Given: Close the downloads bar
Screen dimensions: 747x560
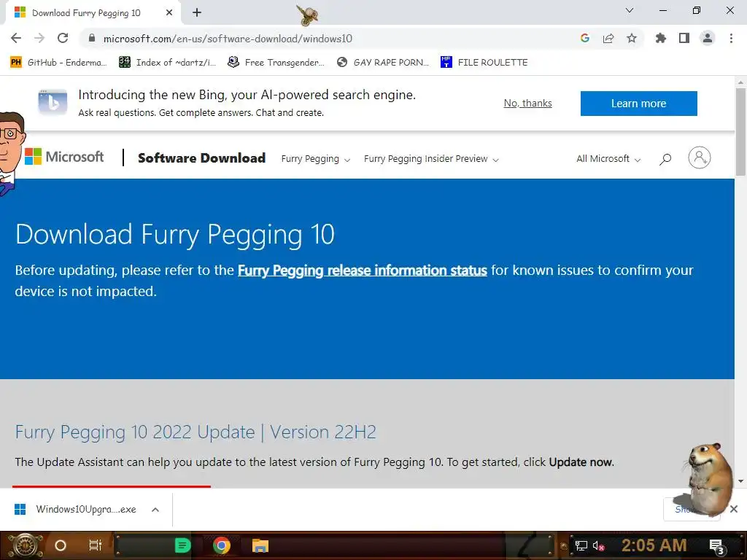Looking at the screenshot, I should point(734,509).
